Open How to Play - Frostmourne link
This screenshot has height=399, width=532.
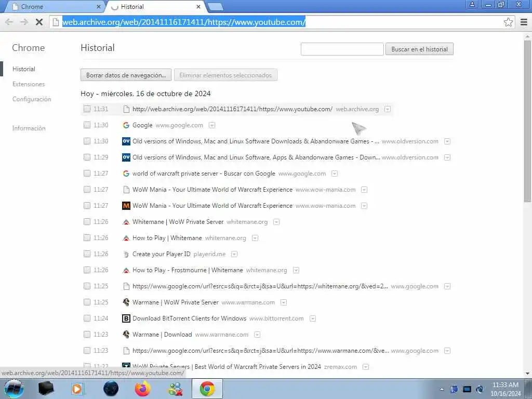[188, 270]
